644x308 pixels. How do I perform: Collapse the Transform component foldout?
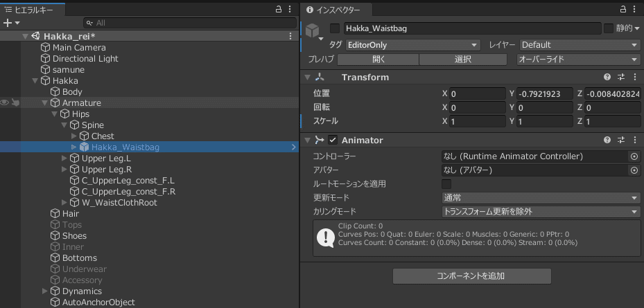pyautogui.click(x=308, y=77)
